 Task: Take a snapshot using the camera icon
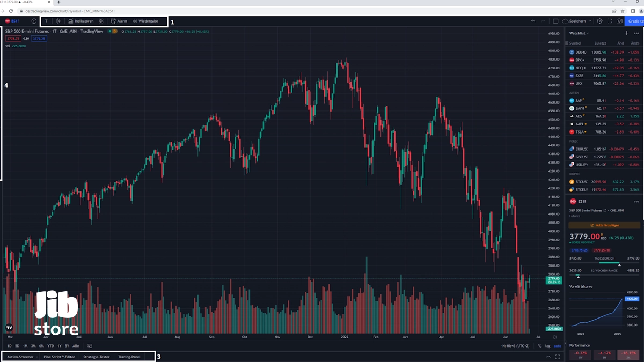(x=619, y=21)
